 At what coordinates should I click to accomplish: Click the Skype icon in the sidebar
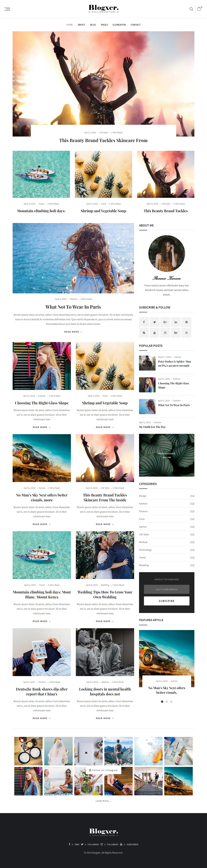(144, 333)
